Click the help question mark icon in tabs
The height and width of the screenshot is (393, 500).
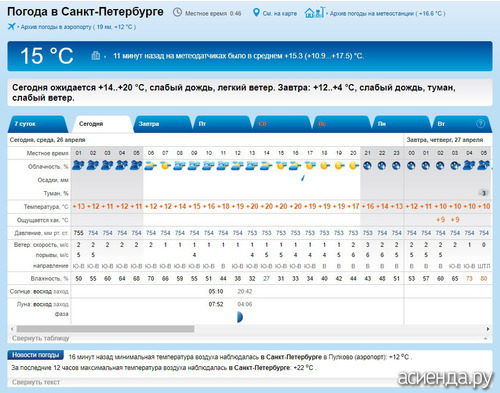[x=480, y=124]
